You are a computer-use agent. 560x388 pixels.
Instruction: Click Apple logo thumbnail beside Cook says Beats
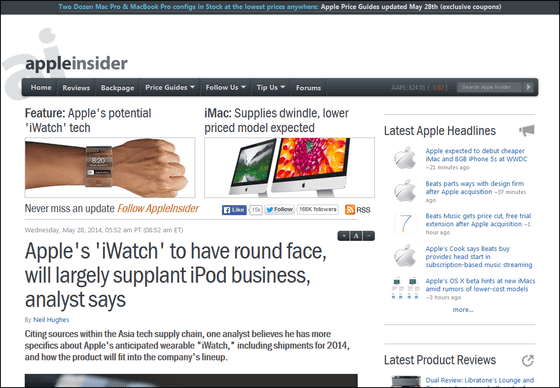pos(405,256)
